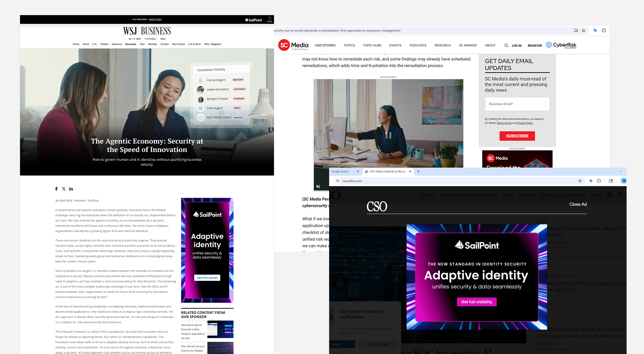This screenshot has height=354, width=644.
Task: Click the SC Media logo
Action: (293, 45)
